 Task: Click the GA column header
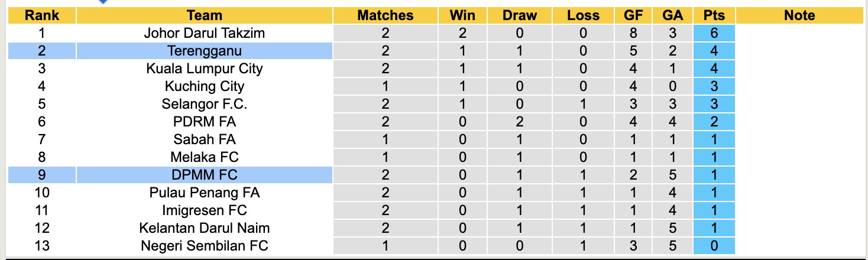[x=672, y=16]
